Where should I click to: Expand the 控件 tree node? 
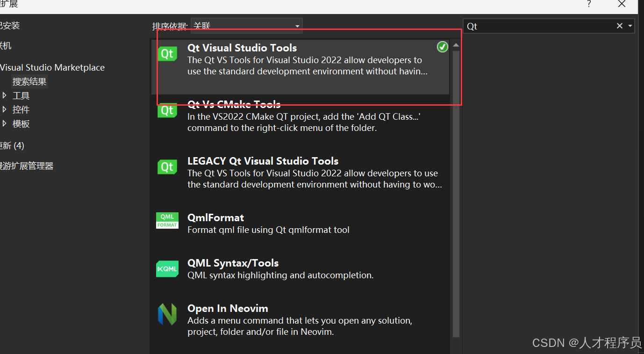click(x=5, y=110)
